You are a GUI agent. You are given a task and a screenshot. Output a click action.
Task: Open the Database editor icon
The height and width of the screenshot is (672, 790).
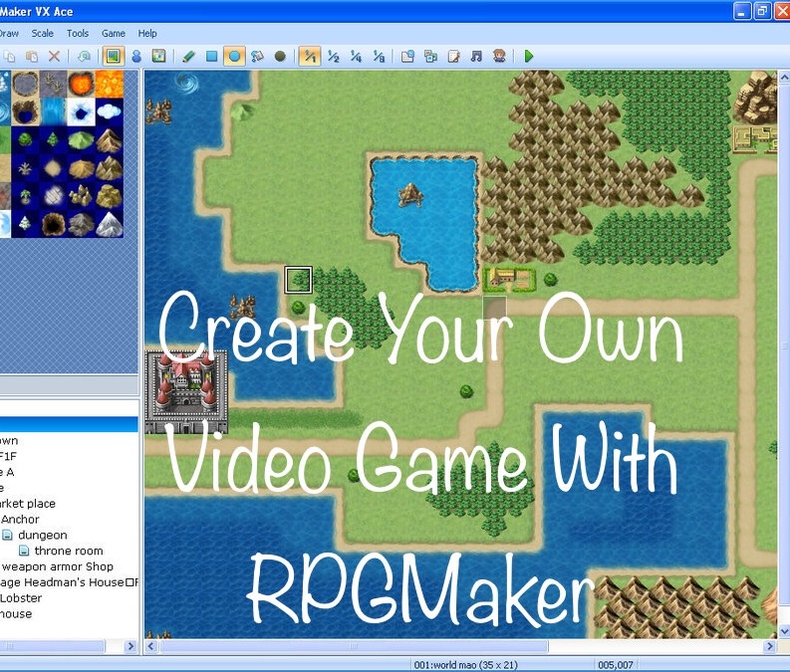click(407, 57)
